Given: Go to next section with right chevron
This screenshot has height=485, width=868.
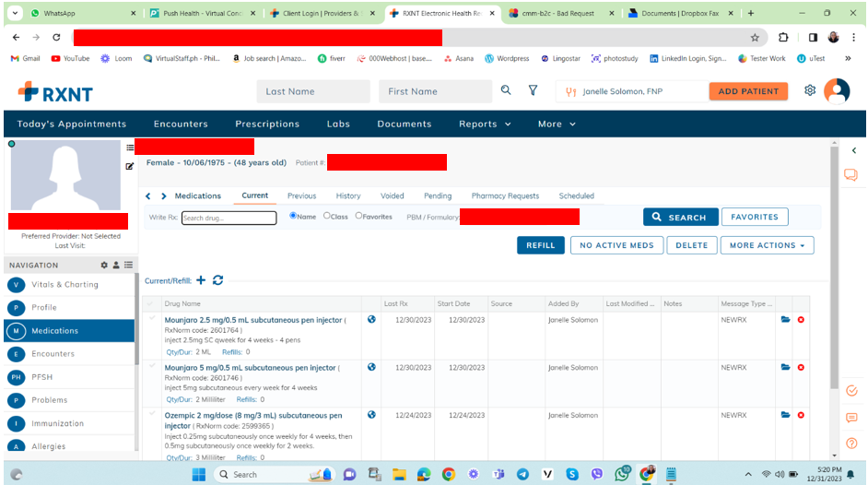Looking at the screenshot, I should (164, 196).
